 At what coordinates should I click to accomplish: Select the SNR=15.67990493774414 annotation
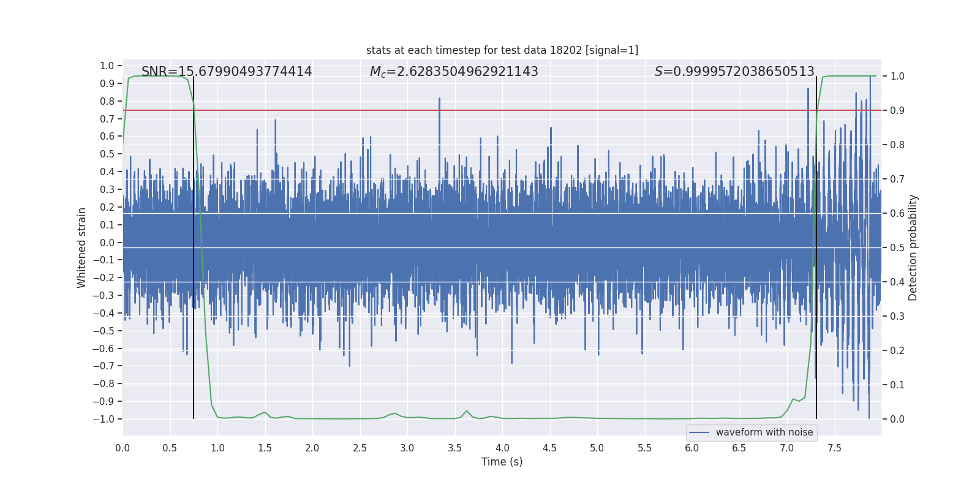227,72
